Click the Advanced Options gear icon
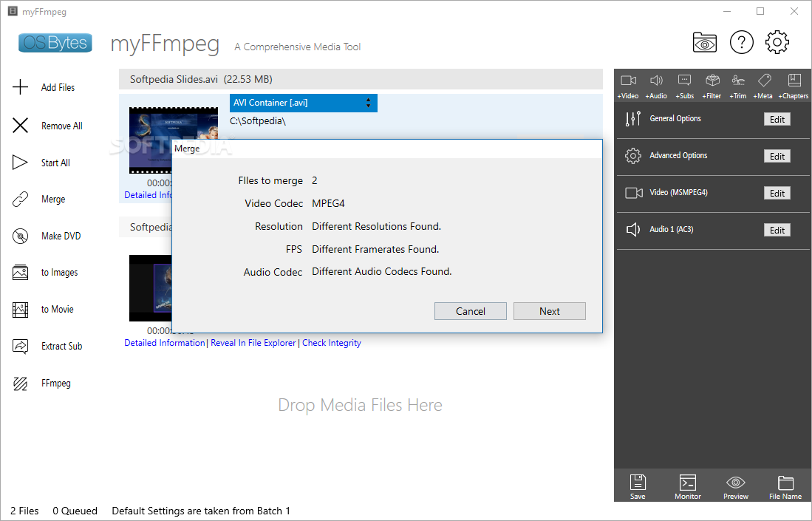Viewport: 812px width, 521px height. (632, 156)
